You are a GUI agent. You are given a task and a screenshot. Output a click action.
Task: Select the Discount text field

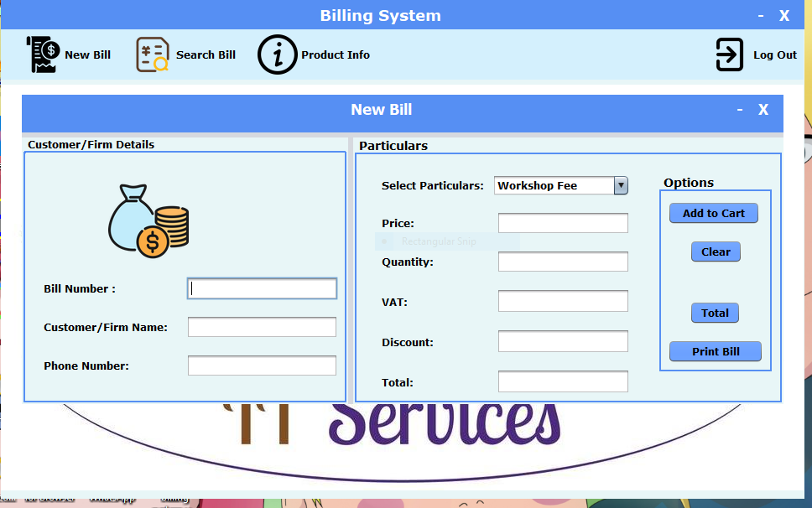tap(562, 341)
